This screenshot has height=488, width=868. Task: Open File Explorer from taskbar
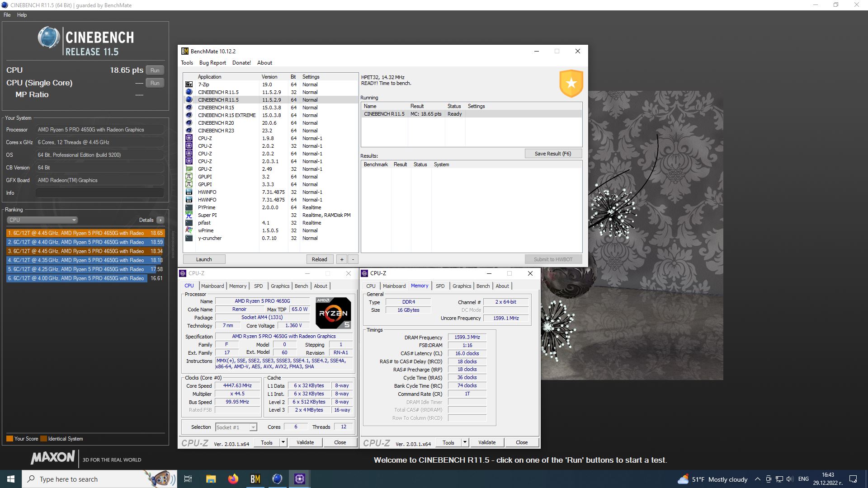(x=211, y=479)
